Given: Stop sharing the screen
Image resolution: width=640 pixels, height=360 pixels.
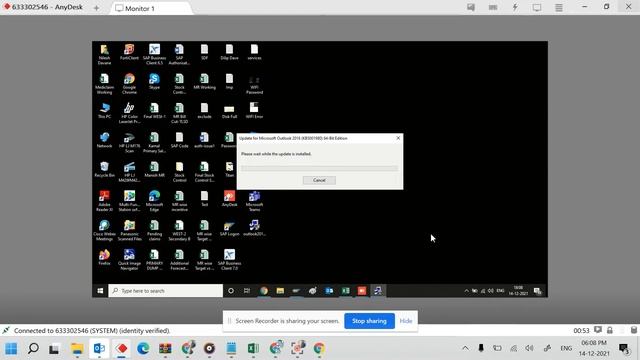Looking at the screenshot, I should point(369,321).
